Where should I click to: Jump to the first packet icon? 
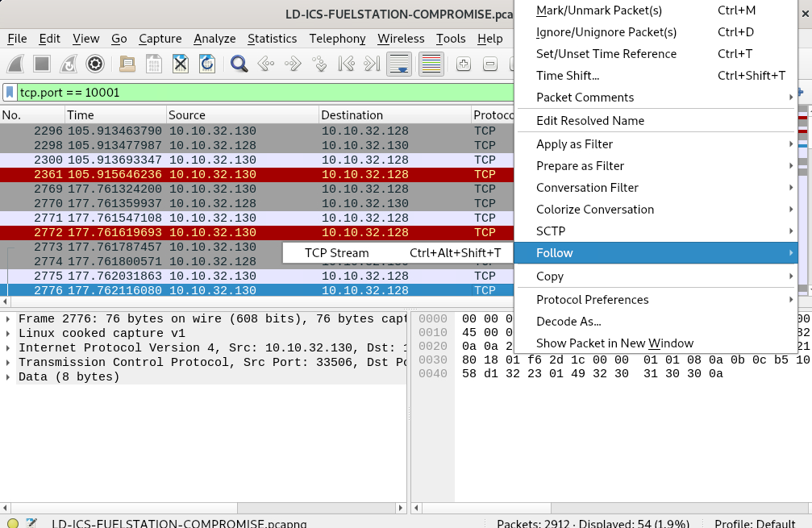point(346,64)
